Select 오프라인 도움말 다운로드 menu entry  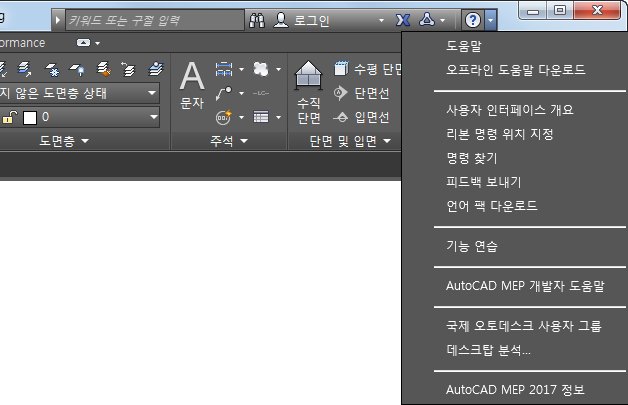[x=515, y=70]
